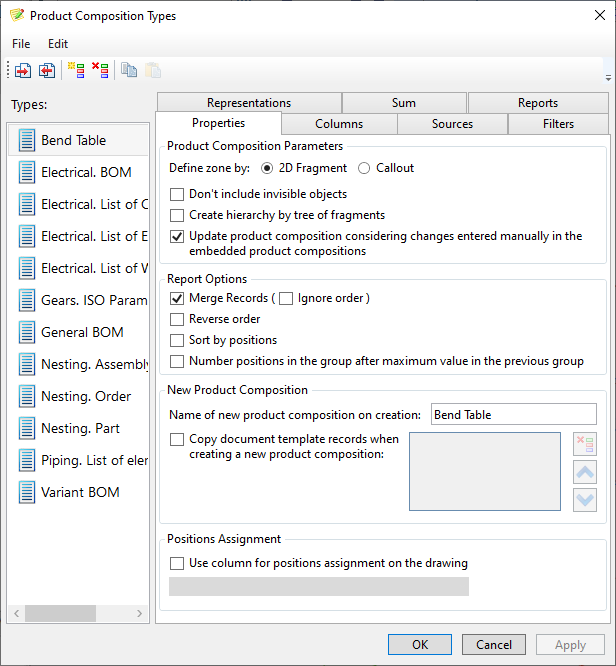
Task: Select the Piping. List of elements icon
Action: 27,460
